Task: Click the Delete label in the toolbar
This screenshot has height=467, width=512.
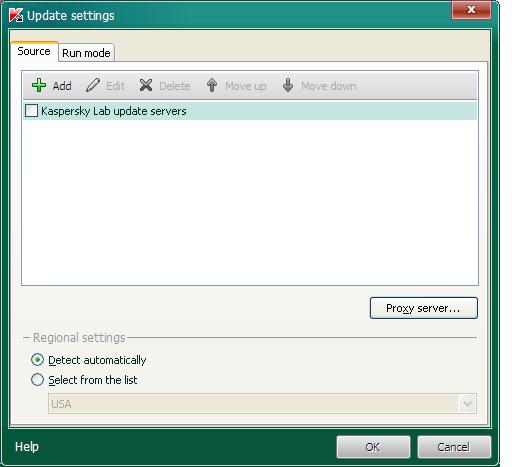Action: pos(175,86)
